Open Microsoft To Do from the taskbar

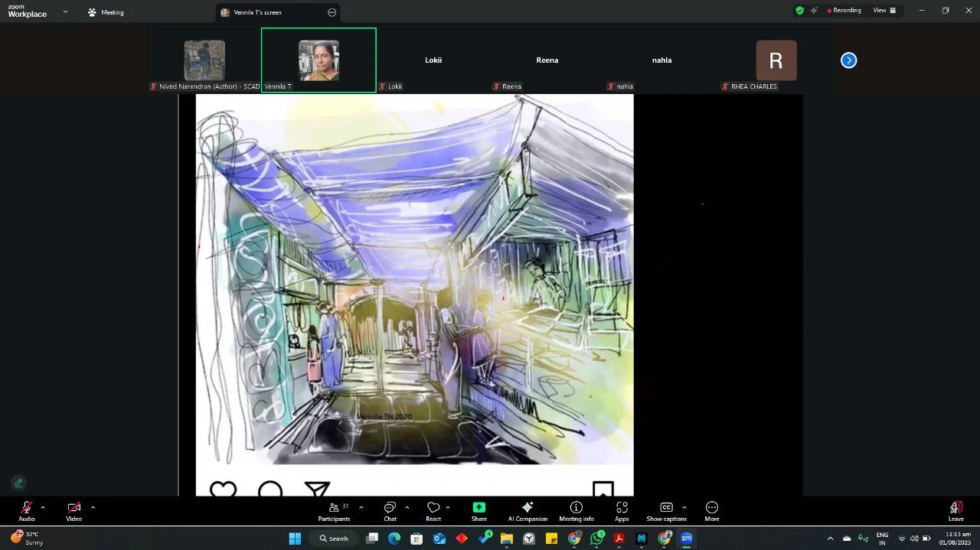484,539
